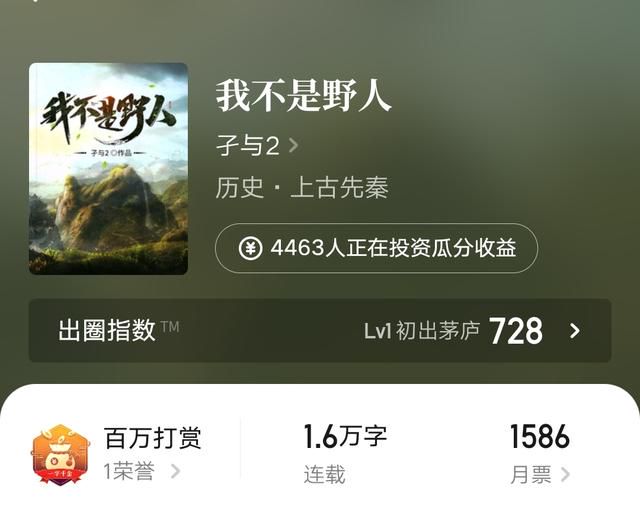Image resolution: width=640 pixels, height=509 pixels.
Task: Open author page for 子与2
Action: (248, 145)
